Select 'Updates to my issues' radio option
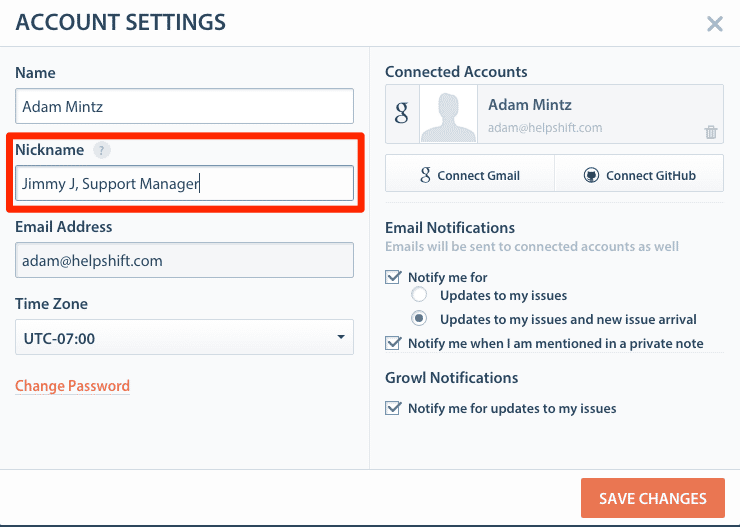 420,295
